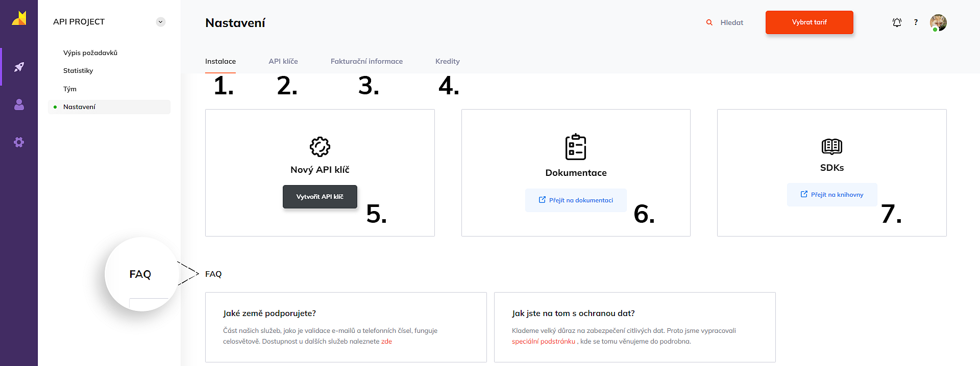The height and width of the screenshot is (366, 980).
Task: Switch to the API klíče tab
Action: point(283,61)
